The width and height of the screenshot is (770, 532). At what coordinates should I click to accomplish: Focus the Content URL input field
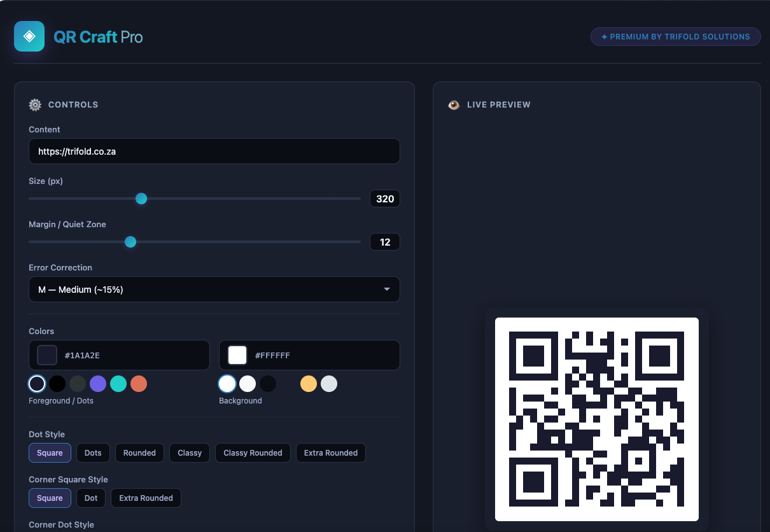214,151
